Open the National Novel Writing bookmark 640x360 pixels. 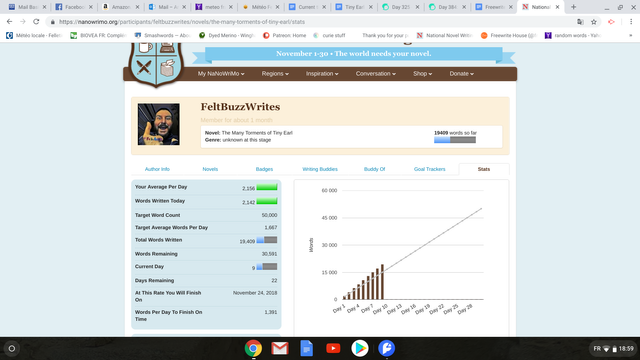click(444, 36)
